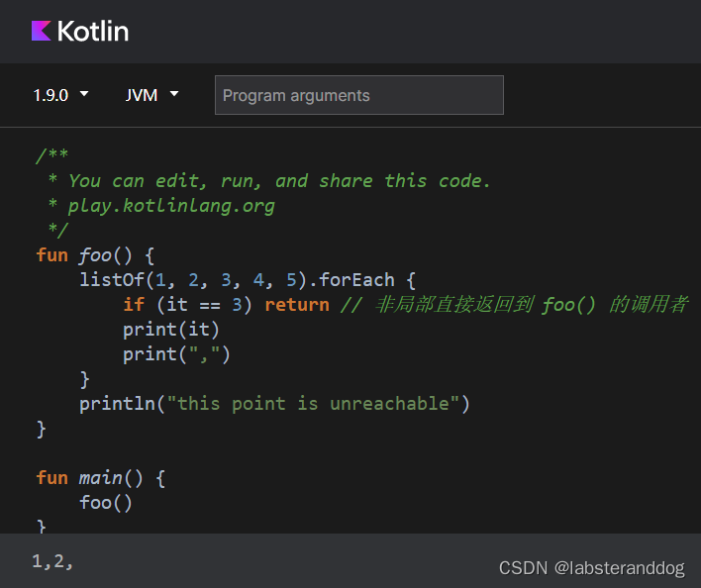Click the print(",") line
The height and width of the screenshot is (588, 701).
176,354
